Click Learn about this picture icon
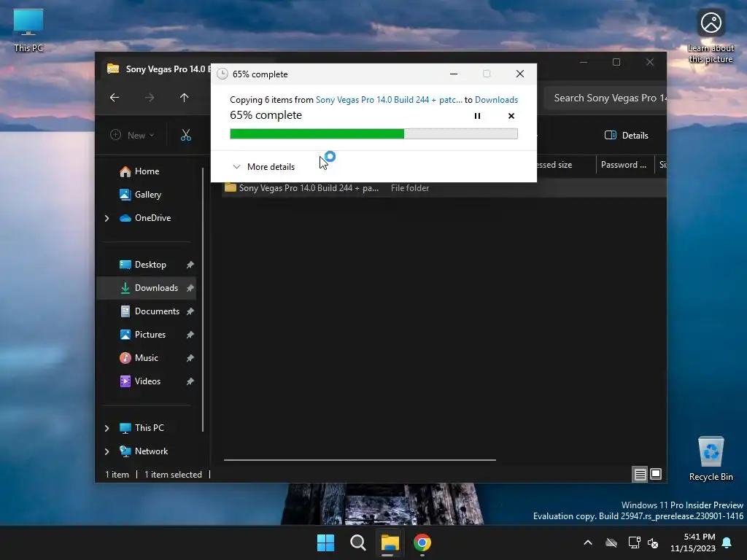Viewport: 747px width, 560px height. (711, 36)
